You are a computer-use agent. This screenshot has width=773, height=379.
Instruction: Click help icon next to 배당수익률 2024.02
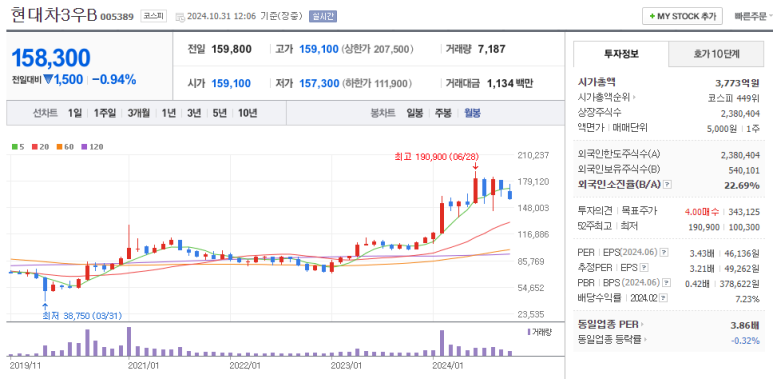click(663, 298)
